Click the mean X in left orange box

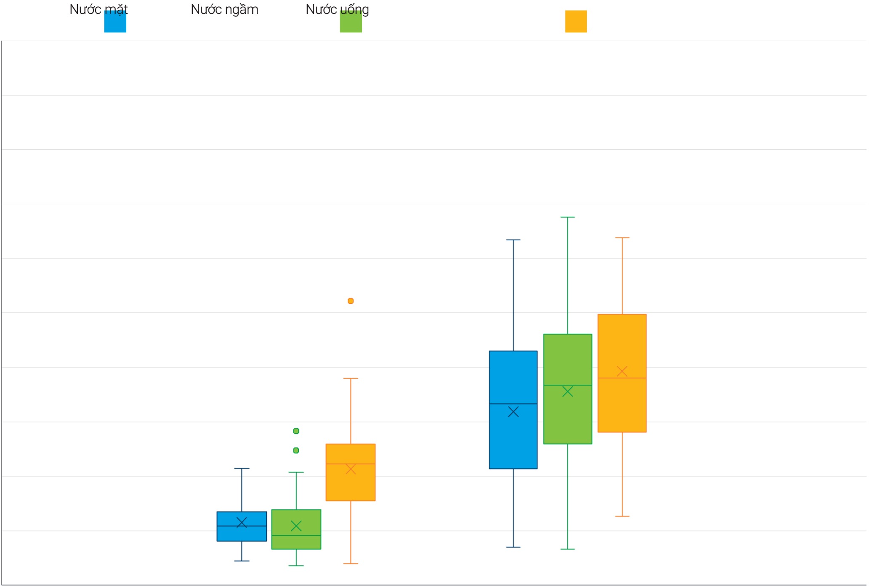(x=351, y=469)
